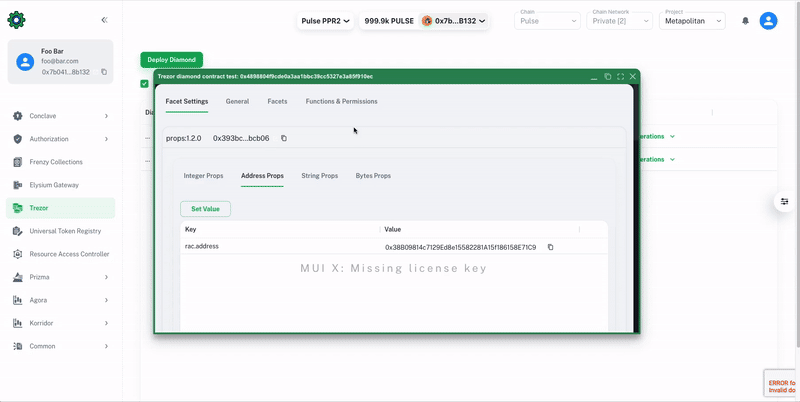Open the Project Metapolitan dropdown
Viewport: 800px width, 402px height.
click(x=692, y=21)
